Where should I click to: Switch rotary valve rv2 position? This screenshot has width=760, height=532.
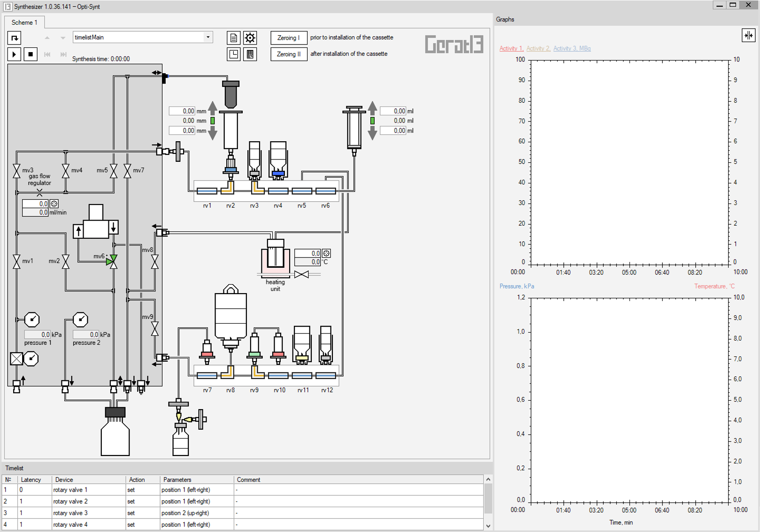point(228,188)
